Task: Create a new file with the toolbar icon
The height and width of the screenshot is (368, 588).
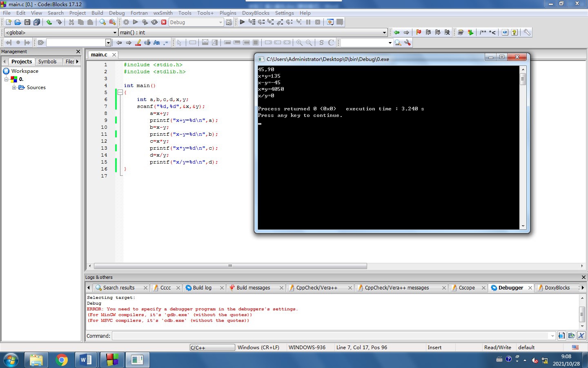Action: pyautogui.click(x=8, y=22)
